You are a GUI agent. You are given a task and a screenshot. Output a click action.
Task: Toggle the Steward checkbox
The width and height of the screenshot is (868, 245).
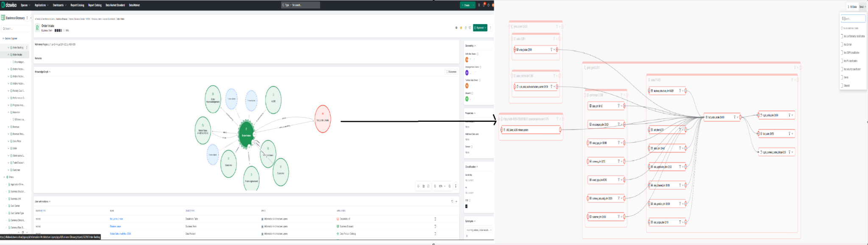(x=842, y=85)
